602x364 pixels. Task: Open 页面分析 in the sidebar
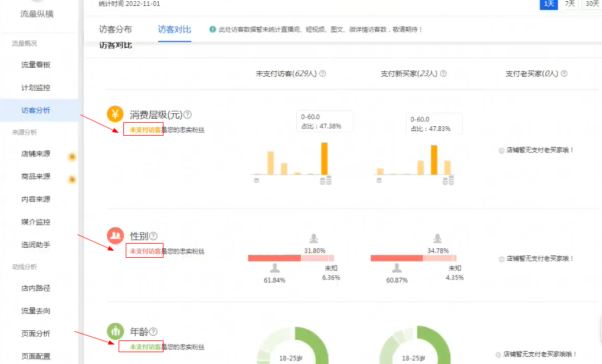point(35,333)
